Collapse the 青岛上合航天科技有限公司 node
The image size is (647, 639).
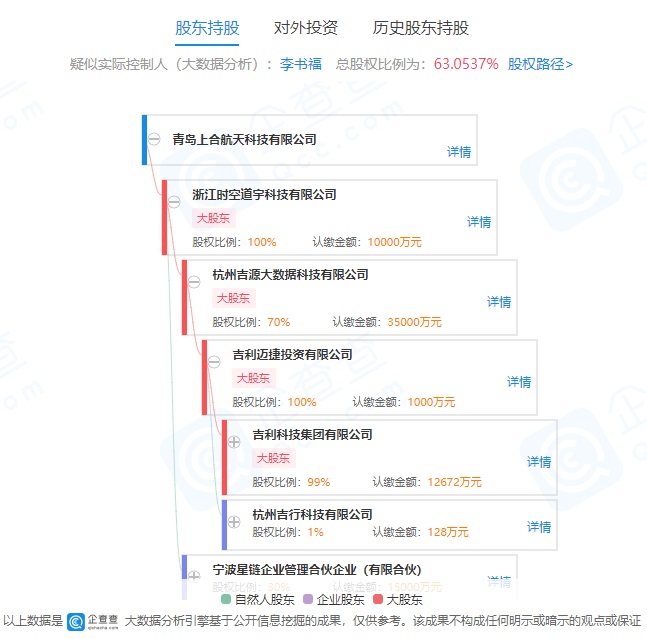pyautogui.click(x=154, y=139)
